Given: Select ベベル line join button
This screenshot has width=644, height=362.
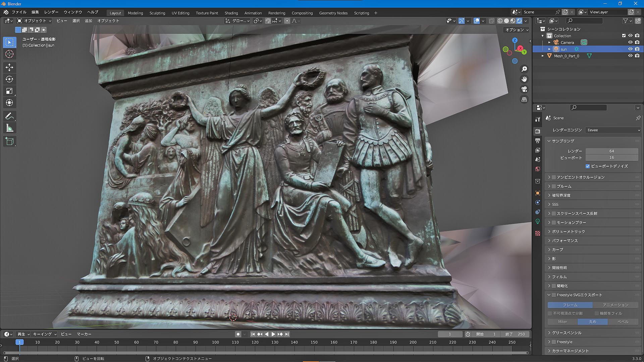Looking at the screenshot, I should 623,322.
